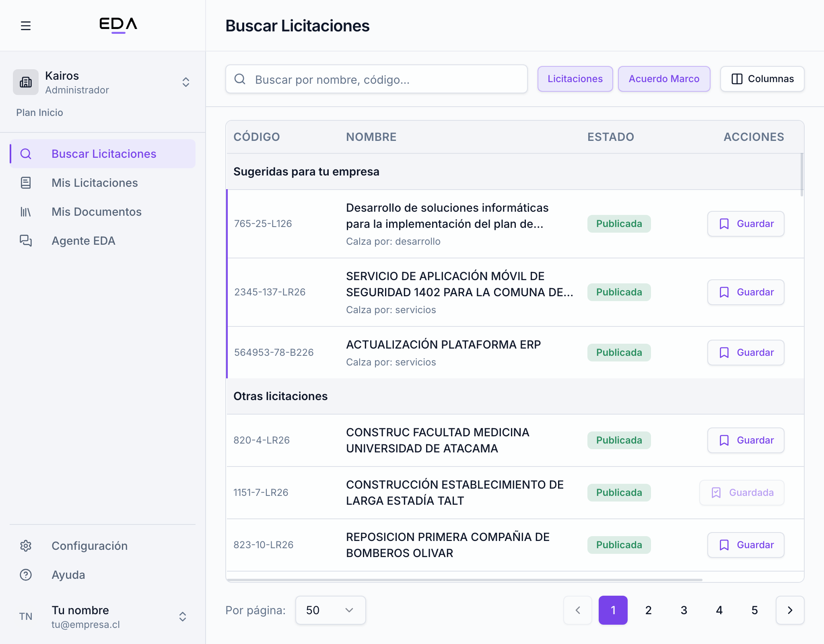824x644 pixels.
Task: Open the Por página 50 dropdown
Action: click(330, 610)
